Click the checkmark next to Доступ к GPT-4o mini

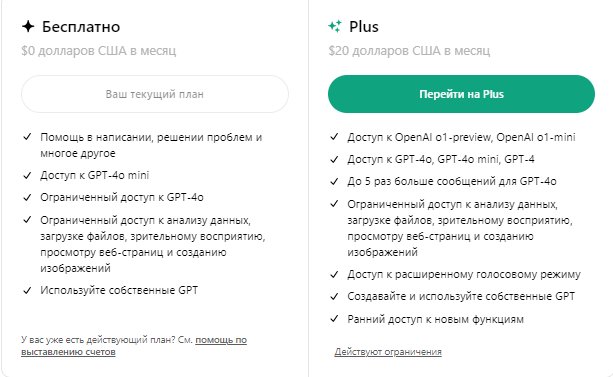click(27, 176)
